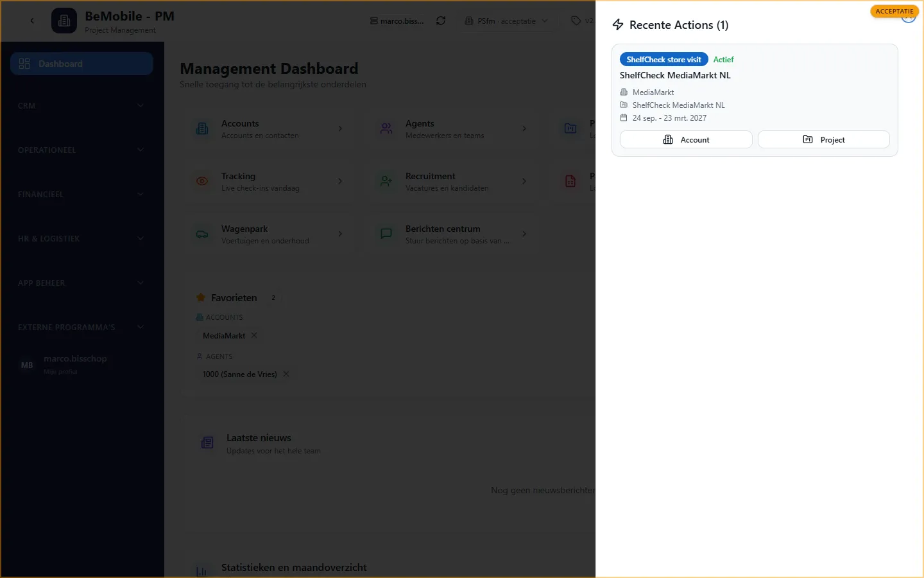924x578 pixels.
Task: Click the ShelfCheck MediaMarkt NL project line with folder icon
Action: click(672, 105)
